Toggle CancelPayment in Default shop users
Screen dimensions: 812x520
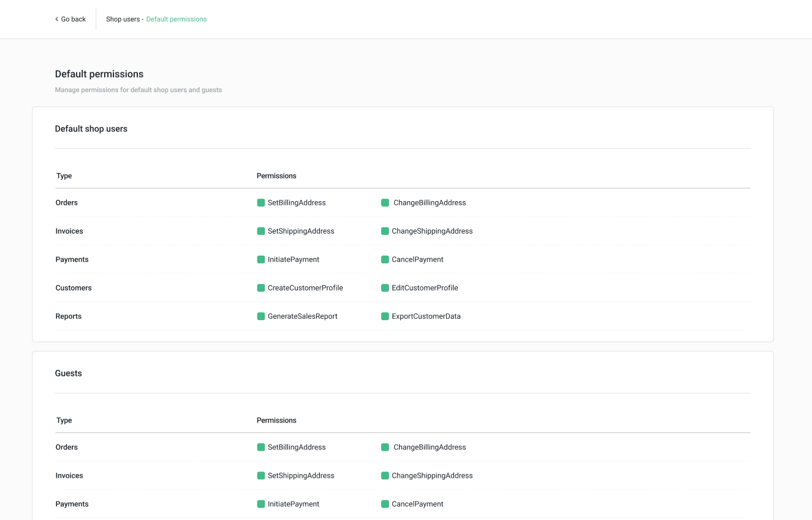point(385,259)
